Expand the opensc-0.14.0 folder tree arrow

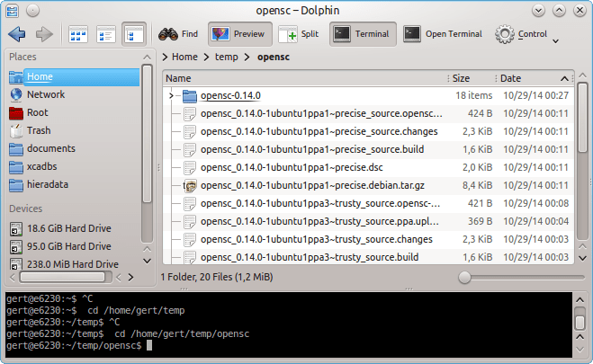[171, 96]
